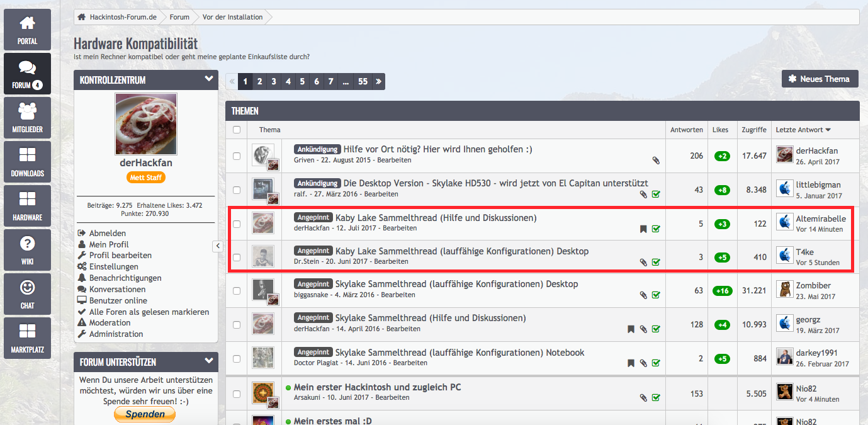Click the Spenden donate button

click(145, 414)
